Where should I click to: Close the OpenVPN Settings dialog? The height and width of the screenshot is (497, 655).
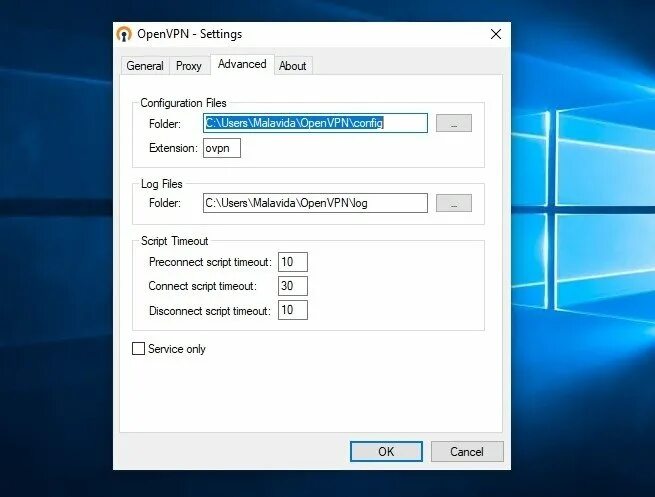(496, 34)
